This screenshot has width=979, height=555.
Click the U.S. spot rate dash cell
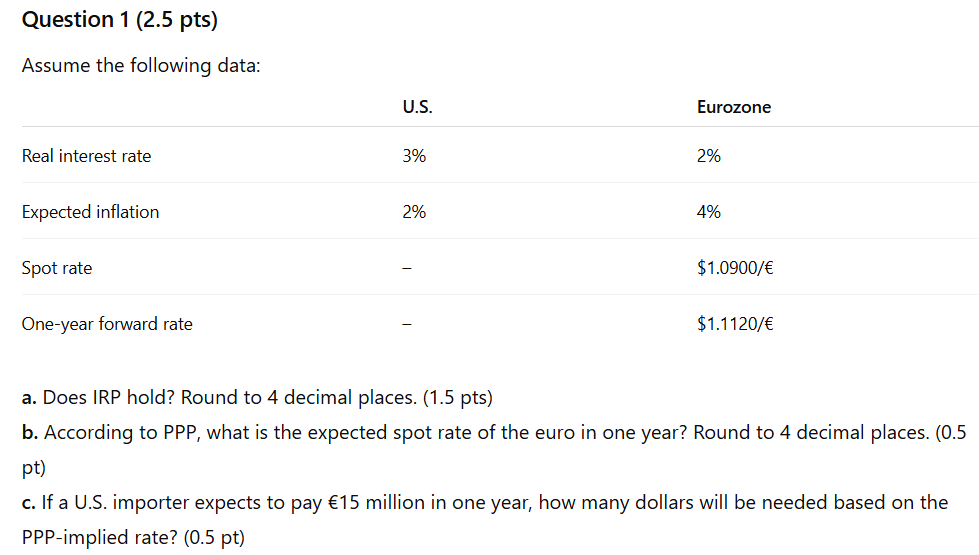point(407,268)
